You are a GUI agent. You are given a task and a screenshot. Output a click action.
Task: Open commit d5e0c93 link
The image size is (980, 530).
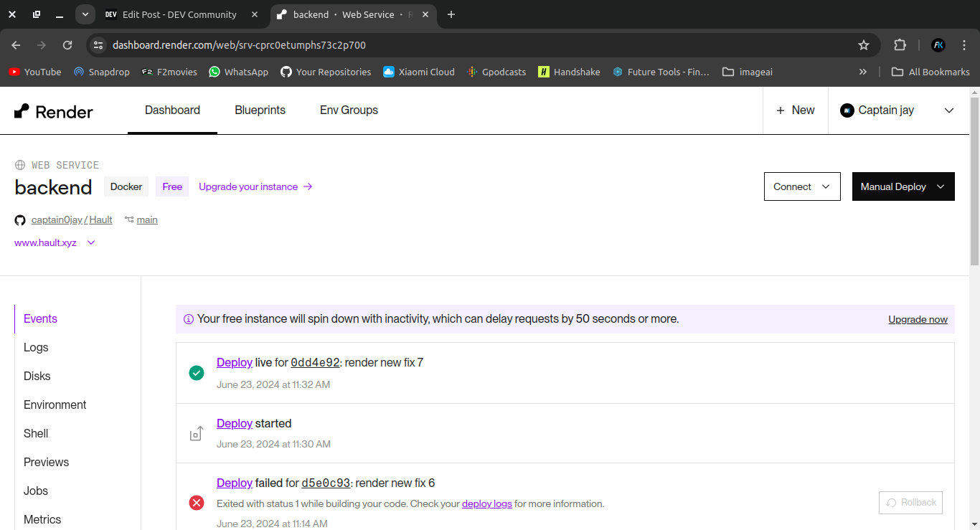tap(326, 483)
